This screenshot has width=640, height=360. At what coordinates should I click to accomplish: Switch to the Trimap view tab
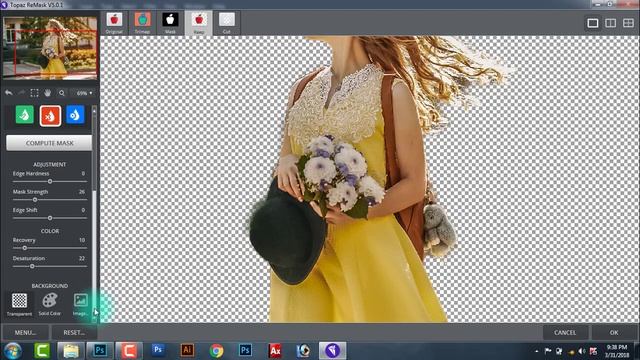142,23
